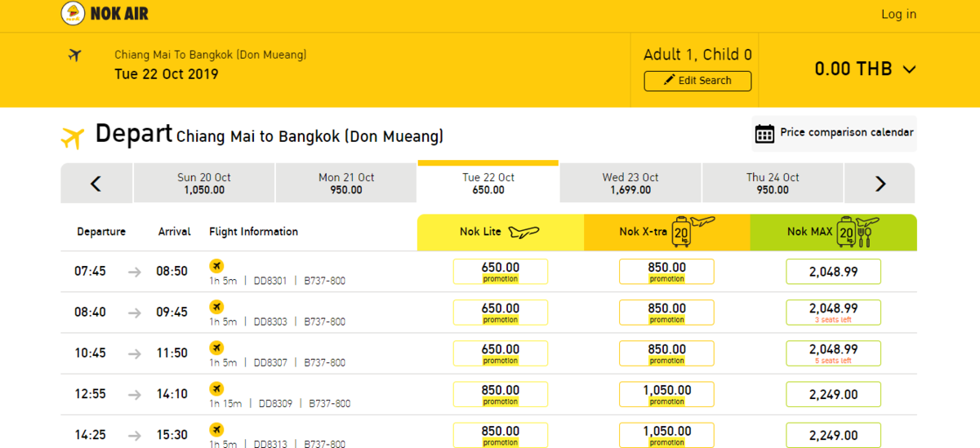Click the plane icon for flight DD8303

point(216,307)
